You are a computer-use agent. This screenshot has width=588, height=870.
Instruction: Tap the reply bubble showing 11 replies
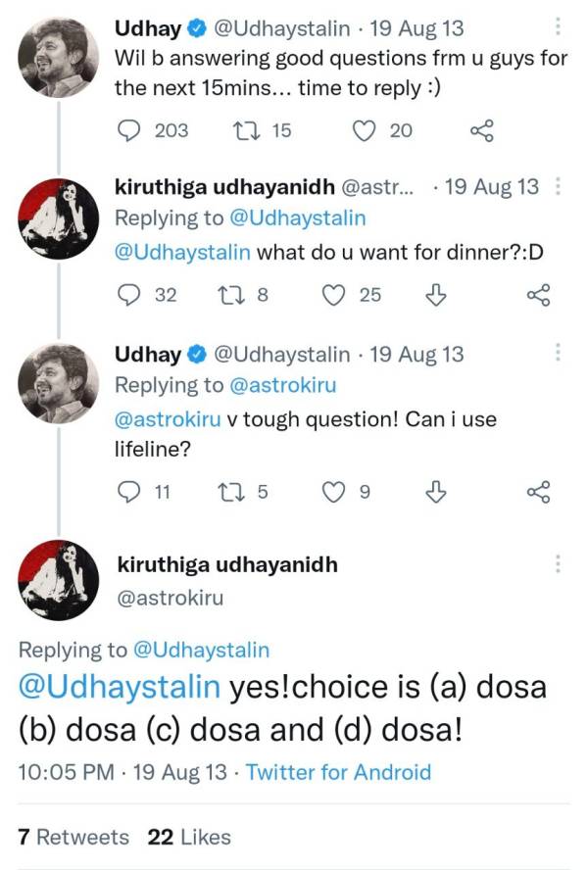click(128, 490)
